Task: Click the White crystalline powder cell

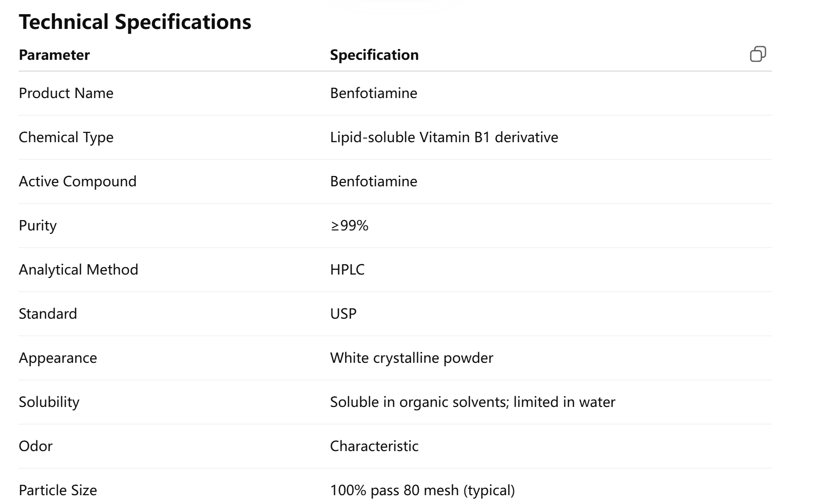Action: (x=412, y=357)
